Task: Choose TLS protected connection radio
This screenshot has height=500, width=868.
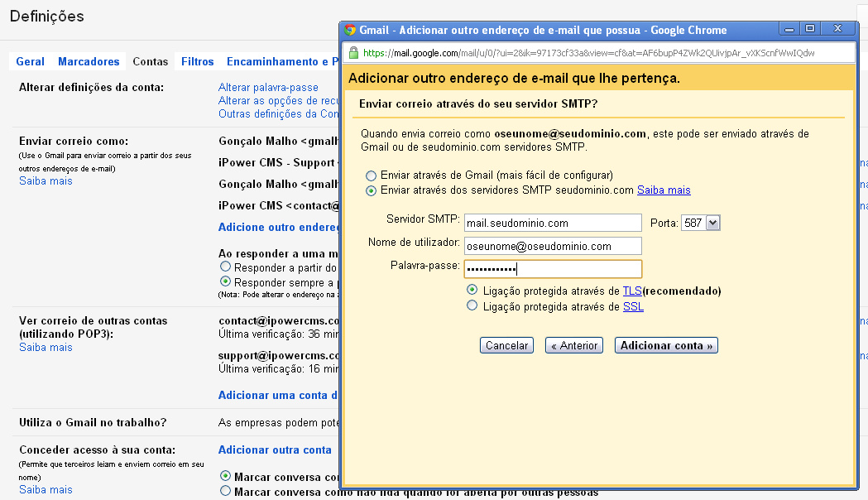Action: tap(472, 290)
